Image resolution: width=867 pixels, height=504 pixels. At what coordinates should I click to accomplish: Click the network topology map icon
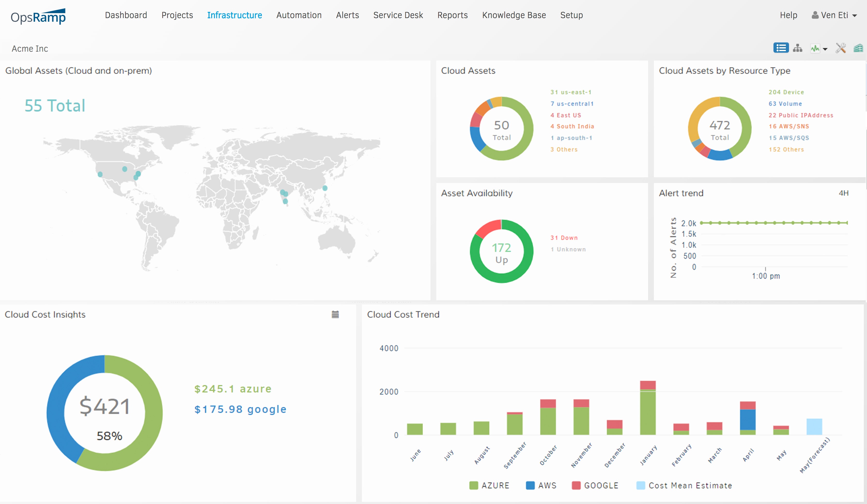(798, 49)
